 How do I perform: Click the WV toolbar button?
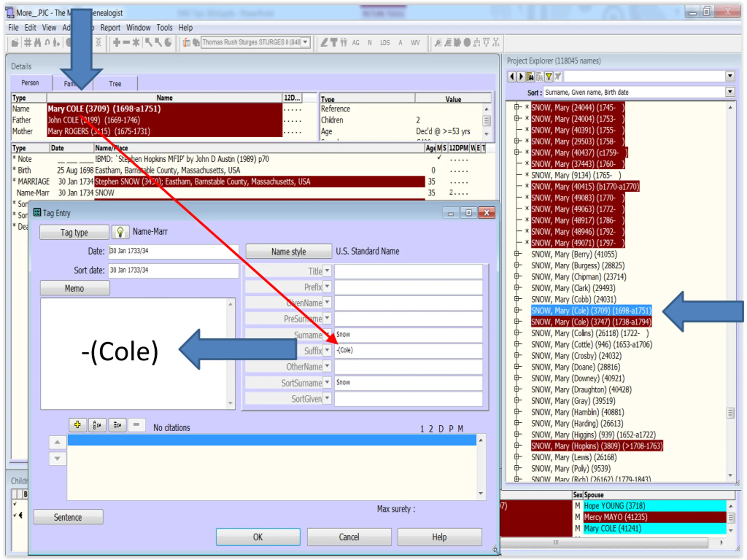[x=416, y=43]
